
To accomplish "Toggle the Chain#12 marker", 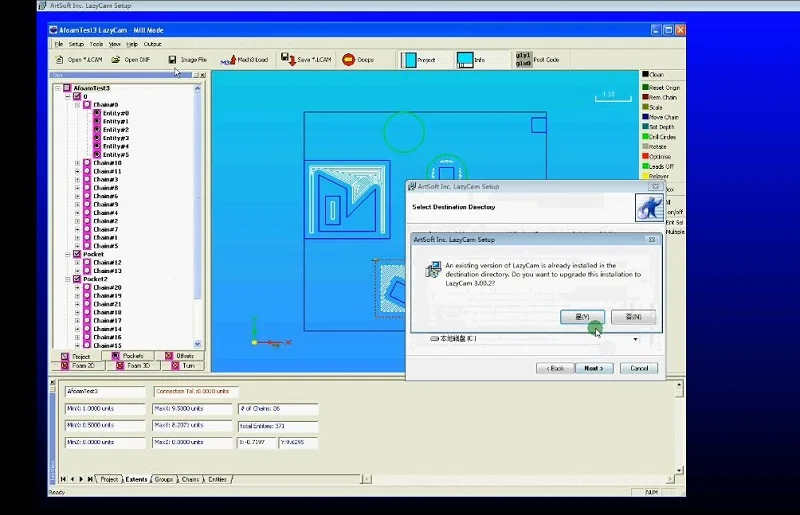I will pos(87,262).
